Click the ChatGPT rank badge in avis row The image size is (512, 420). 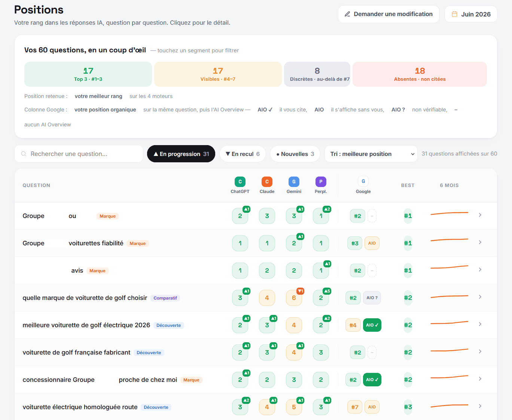(240, 270)
